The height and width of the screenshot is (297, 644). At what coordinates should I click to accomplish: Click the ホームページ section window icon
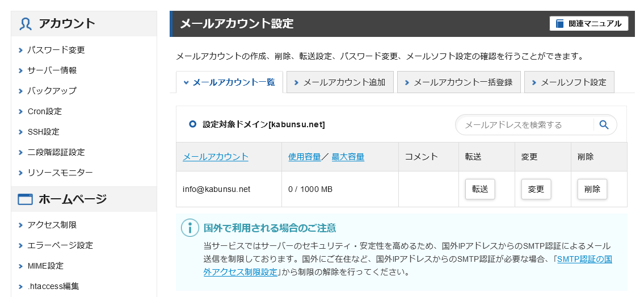pyautogui.click(x=26, y=199)
